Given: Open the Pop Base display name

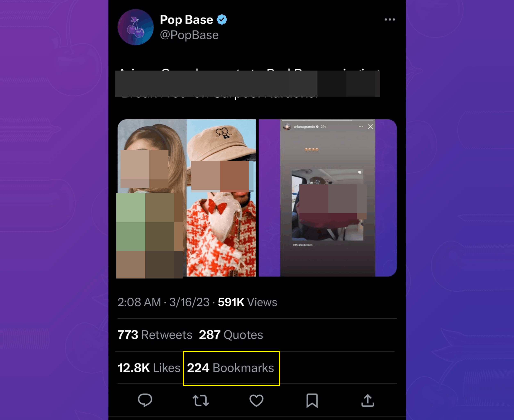Looking at the screenshot, I should (x=186, y=20).
